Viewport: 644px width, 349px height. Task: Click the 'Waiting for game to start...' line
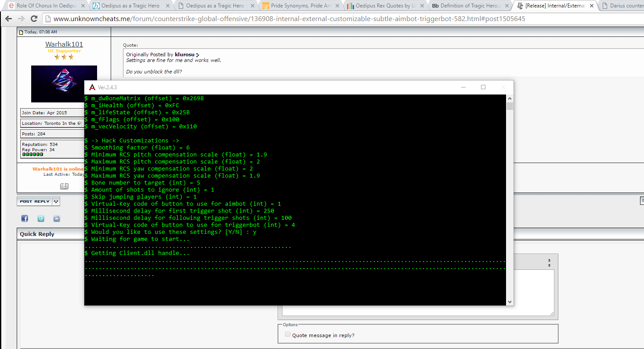[137, 239]
